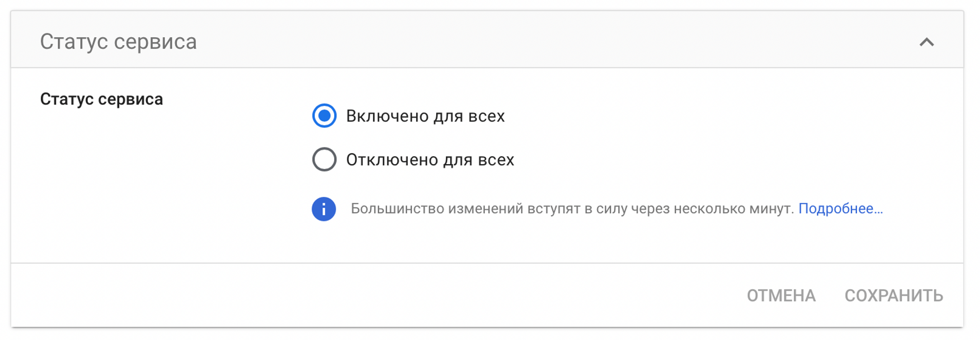Click the Статус сервиса header title
Image resolution: width=980 pixels, height=340 pixels.
[118, 42]
